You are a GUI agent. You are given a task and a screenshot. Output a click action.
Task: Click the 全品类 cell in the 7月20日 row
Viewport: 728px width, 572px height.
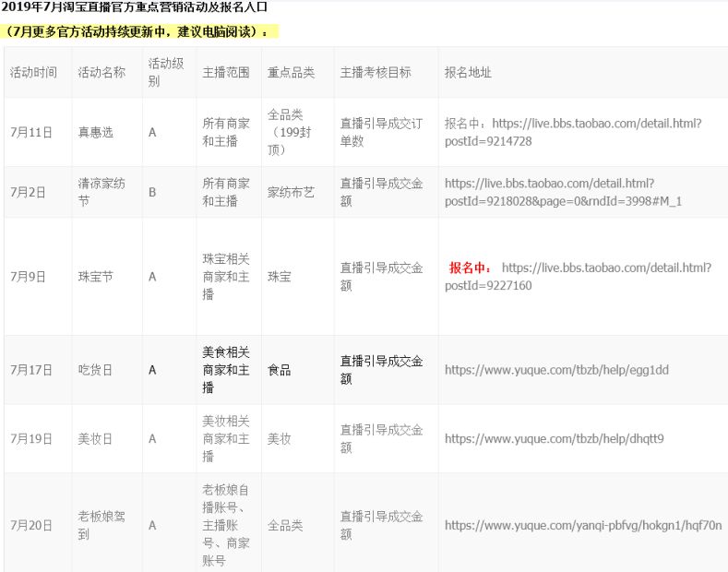285,526
